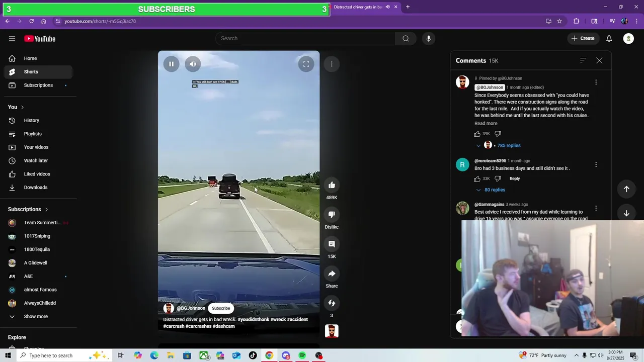Like roroteam8395's comment with 33K likes
This screenshot has width=644, height=362.
(x=477, y=178)
